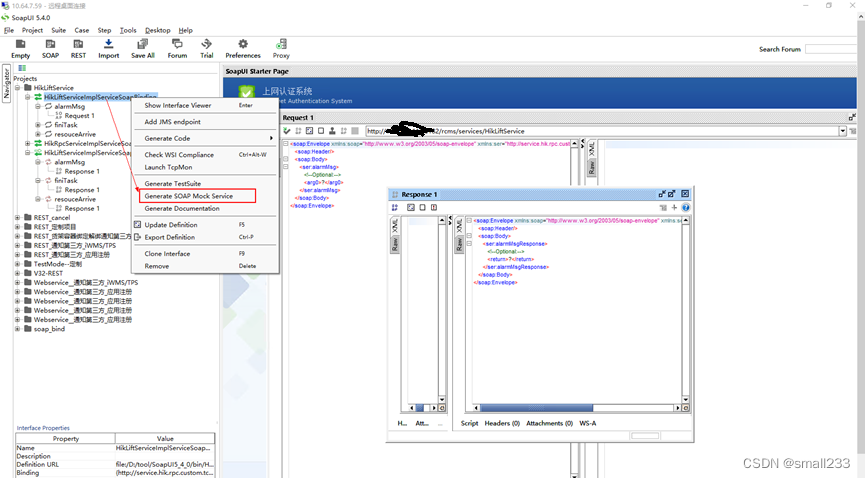This screenshot has width=865, height=478.
Task: Select the resouceArrive operation under first binding
Action: point(75,134)
